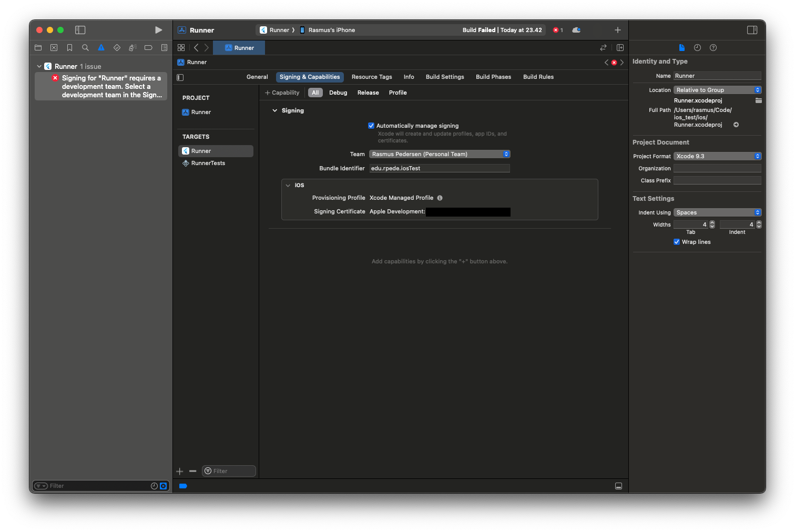Click the editor review swap-arrows icon
Viewport: 795px width, 532px height.
[x=603, y=47]
